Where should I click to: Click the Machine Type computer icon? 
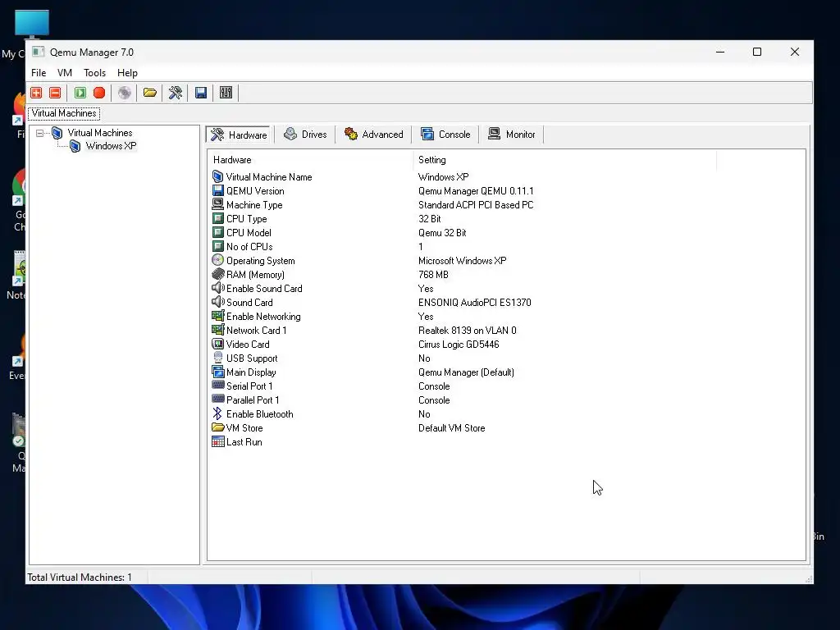217,204
